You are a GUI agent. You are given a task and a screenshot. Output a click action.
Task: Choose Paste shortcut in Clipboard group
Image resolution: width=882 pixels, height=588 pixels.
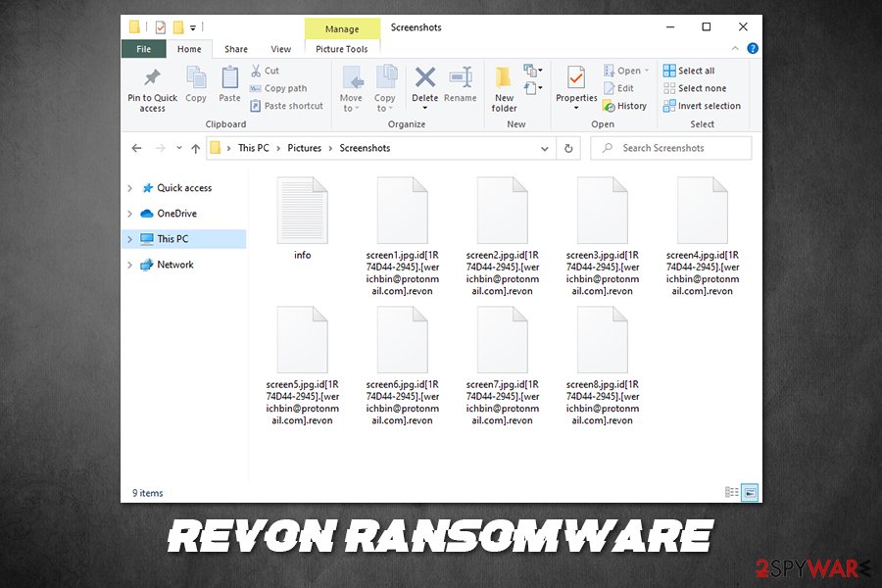click(286, 106)
